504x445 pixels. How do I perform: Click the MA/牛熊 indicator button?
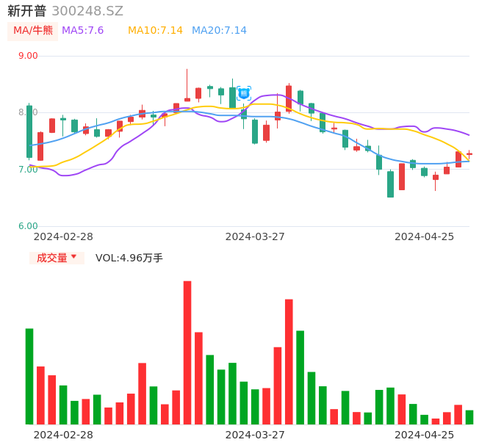[x=33, y=31]
